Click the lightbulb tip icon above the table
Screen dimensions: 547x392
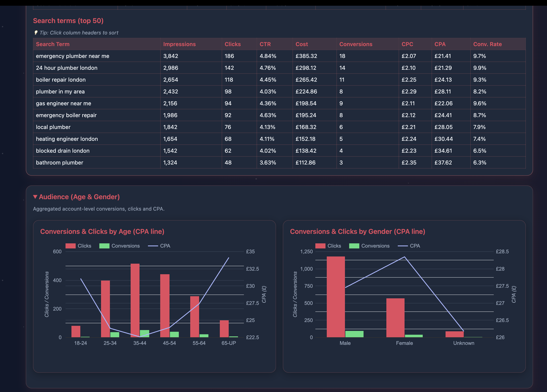coord(36,33)
